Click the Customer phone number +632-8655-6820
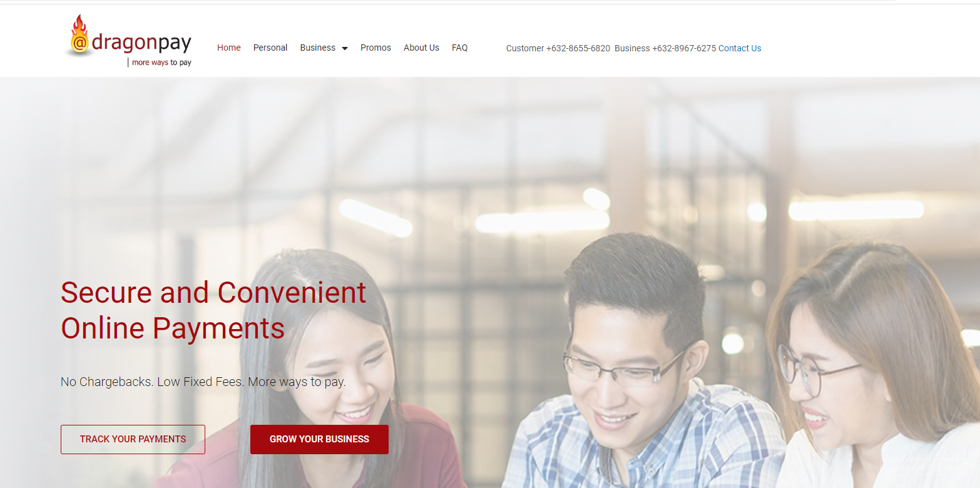 pos(578,48)
